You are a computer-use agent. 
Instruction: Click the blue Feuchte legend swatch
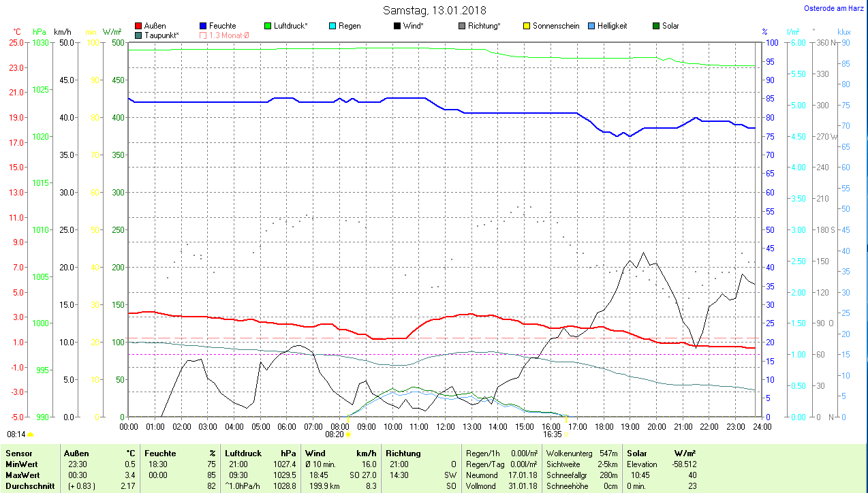pyautogui.click(x=204, y=26)
